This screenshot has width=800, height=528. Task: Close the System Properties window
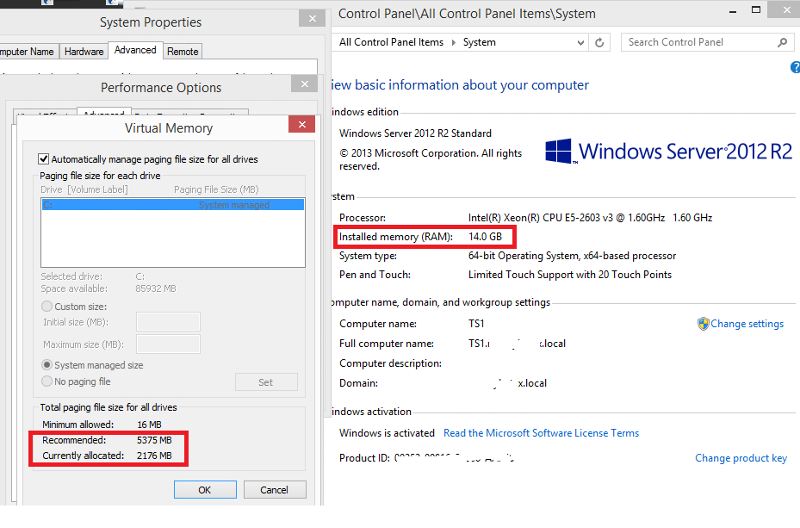click(312, 19)
